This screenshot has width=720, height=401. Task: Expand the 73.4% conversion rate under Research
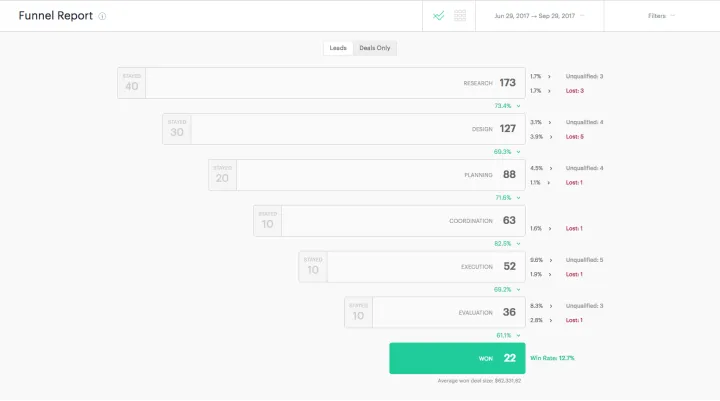pos(508,106)
